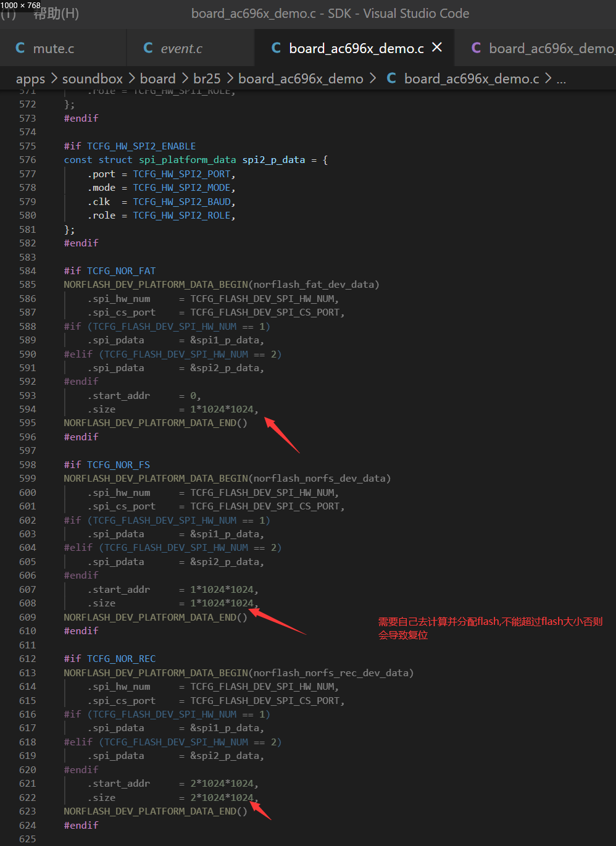Select the active board_ac696x_demo.c tab title
The image size is (616, 846).
click(356, 48)
